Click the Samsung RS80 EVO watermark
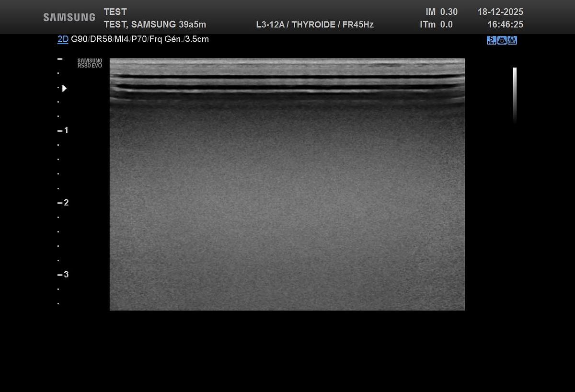Screen dimensions: 575x392 point(90,63)
